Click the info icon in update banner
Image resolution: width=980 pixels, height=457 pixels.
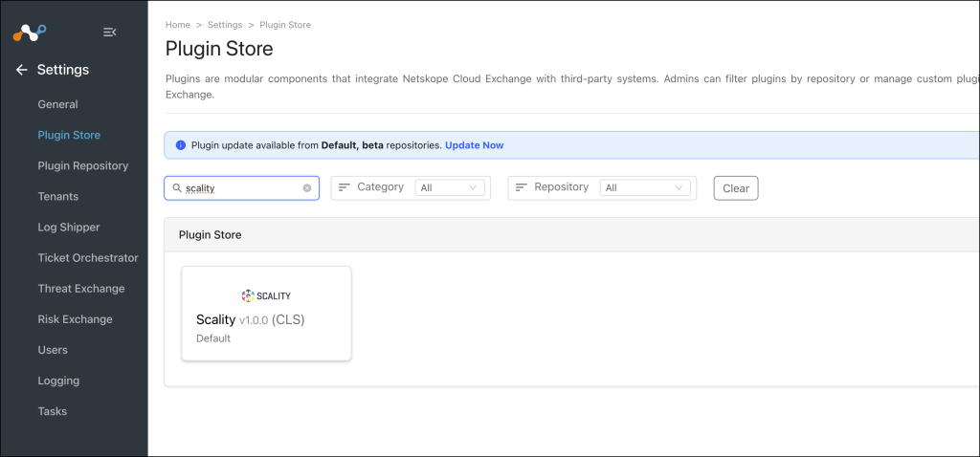pos(181,145)
